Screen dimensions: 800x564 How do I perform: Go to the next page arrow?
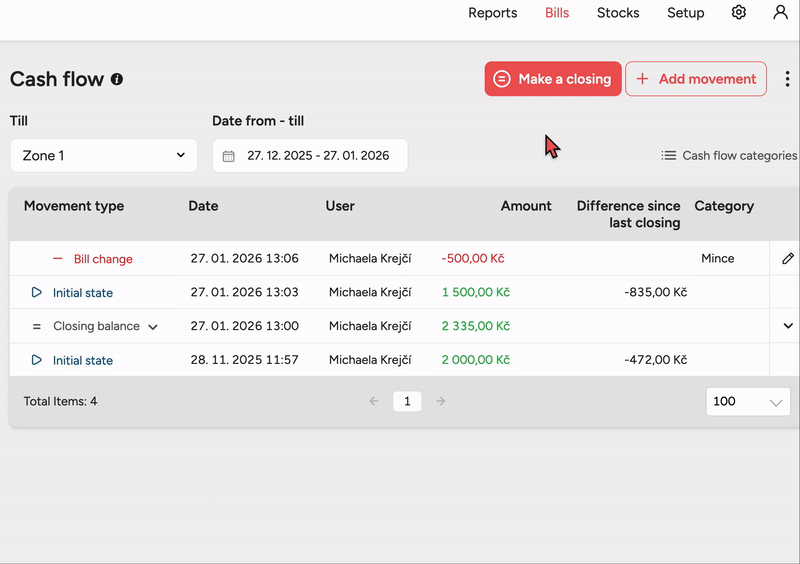[x=440, y=401]
